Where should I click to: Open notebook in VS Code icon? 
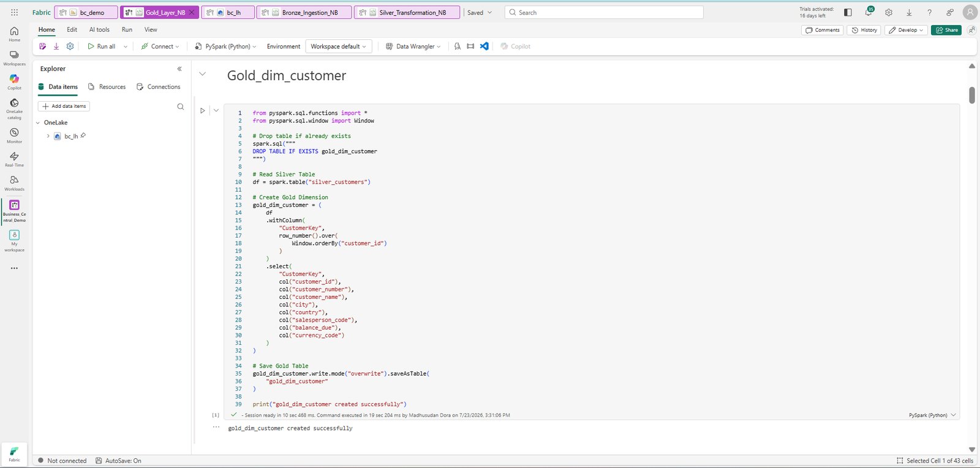(484, 46)
